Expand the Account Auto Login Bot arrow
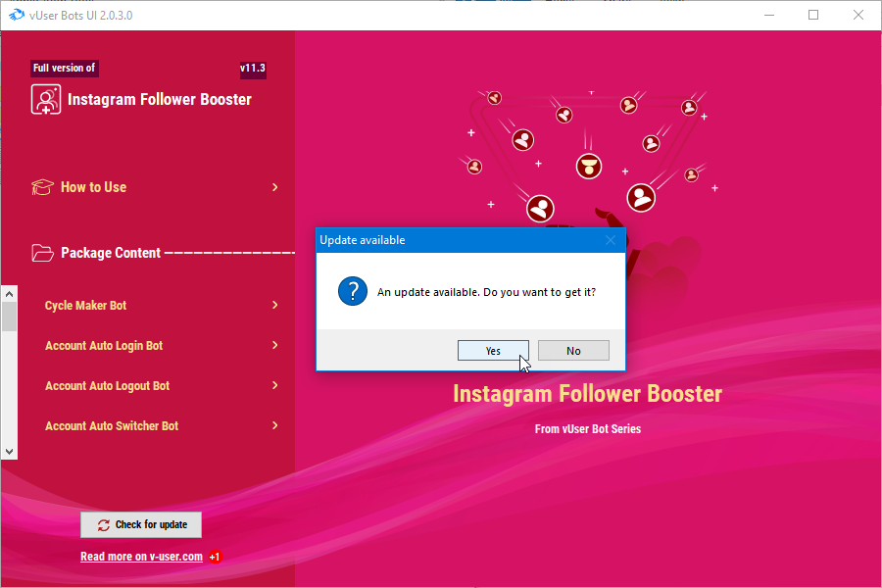This screenshot has height=588, width=882. [x=275, y=345]
